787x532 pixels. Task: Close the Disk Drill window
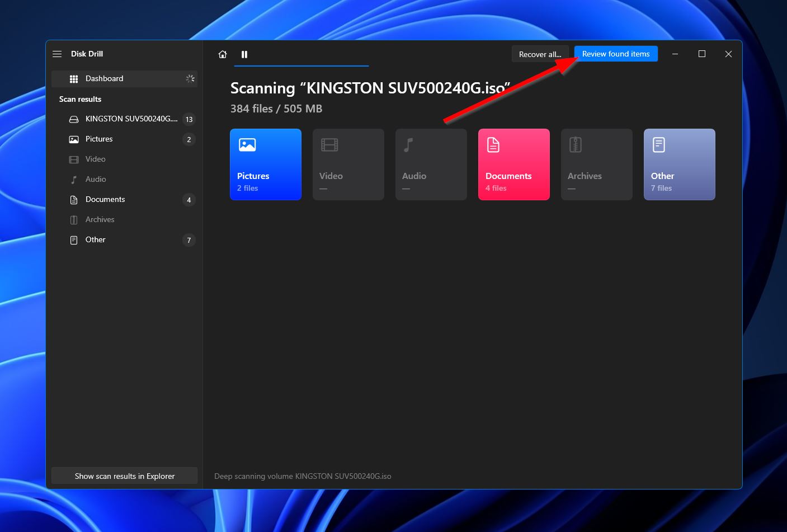(x=728, y=54)
